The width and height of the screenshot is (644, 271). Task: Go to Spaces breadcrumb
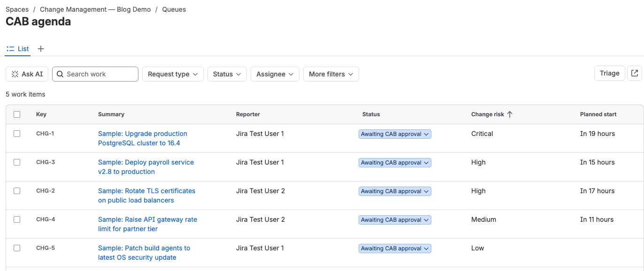point(17,9)
